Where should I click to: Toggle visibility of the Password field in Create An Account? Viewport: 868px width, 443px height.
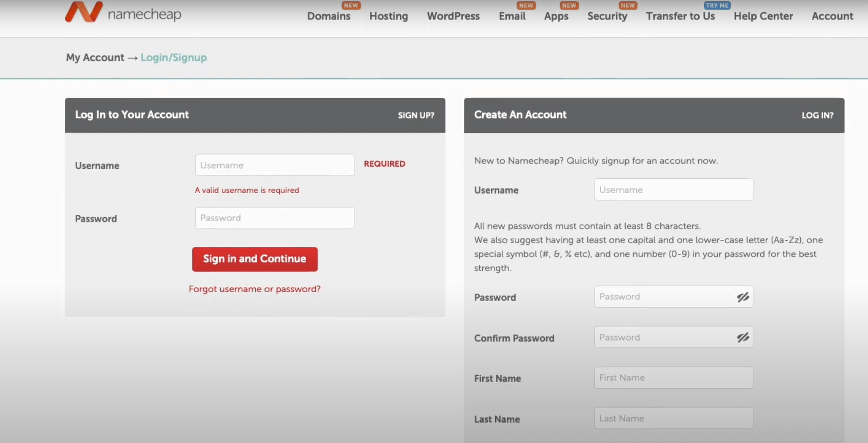[743, 297]
